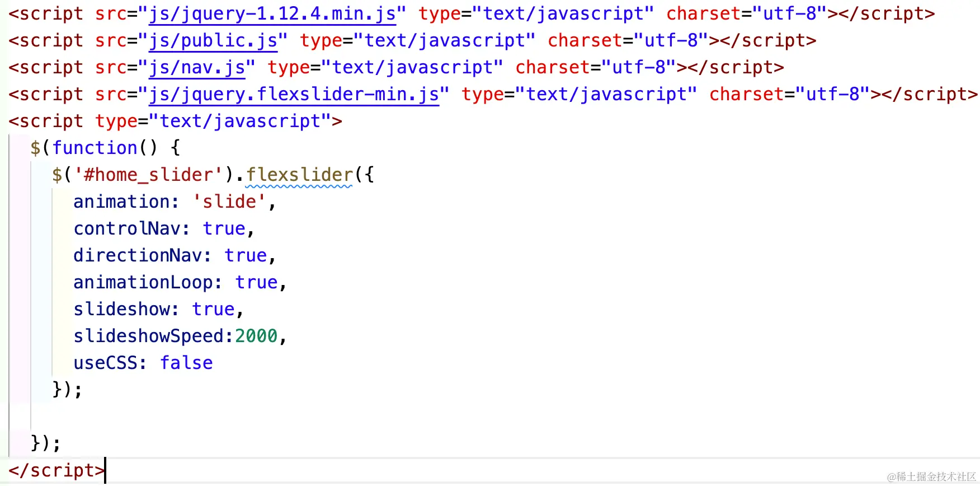This screenshot has width=980, height=486.
Task: Click the $(function() { line
Action: [x=105, y=148]
